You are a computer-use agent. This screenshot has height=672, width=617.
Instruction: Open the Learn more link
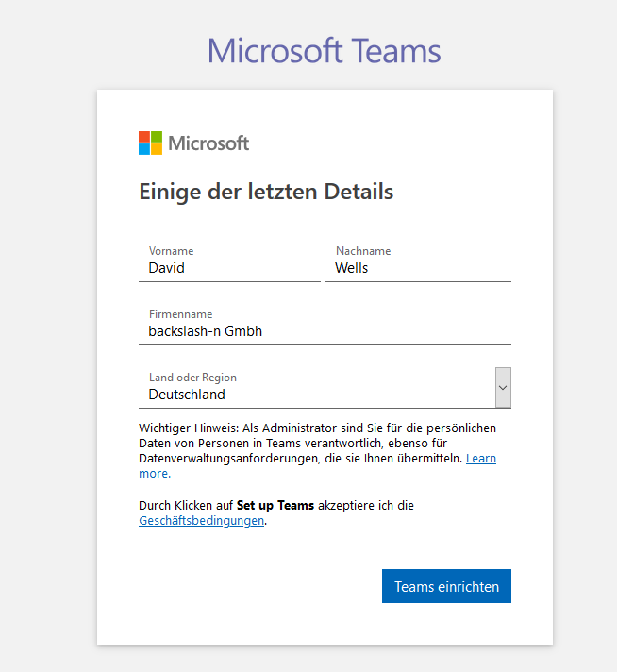pos(480,459)
